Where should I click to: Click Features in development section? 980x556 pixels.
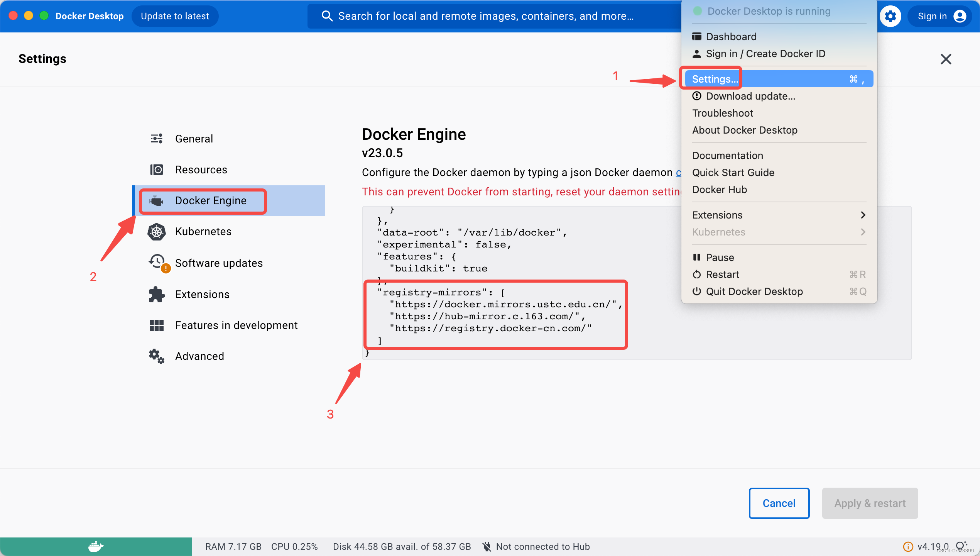236,325
